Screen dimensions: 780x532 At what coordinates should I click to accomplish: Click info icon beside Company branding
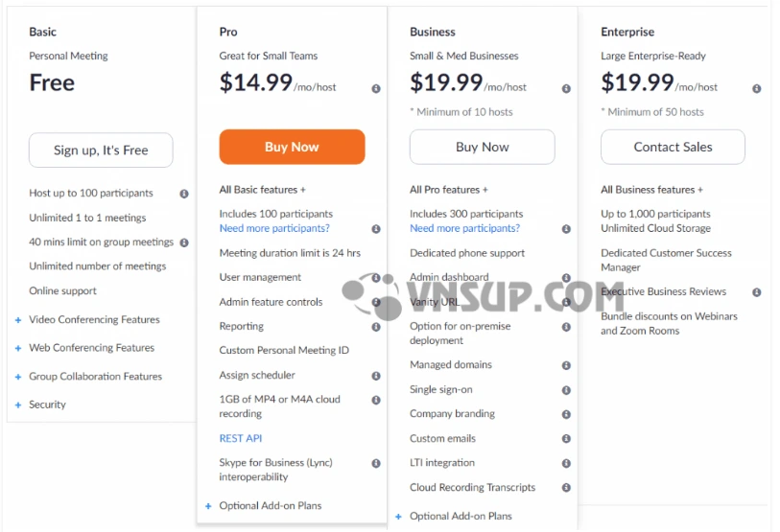coord(566,414)
